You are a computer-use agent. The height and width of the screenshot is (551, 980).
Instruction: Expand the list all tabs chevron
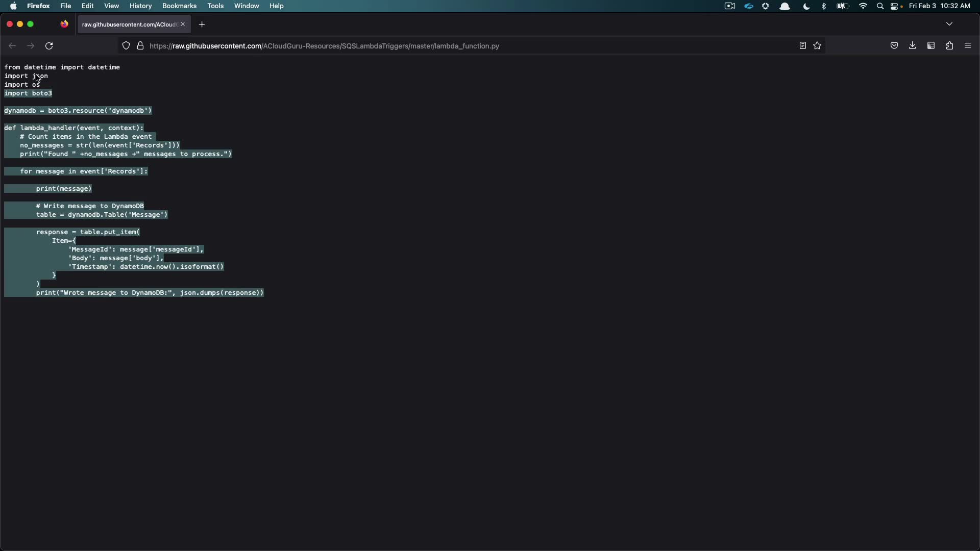point(949,24)
